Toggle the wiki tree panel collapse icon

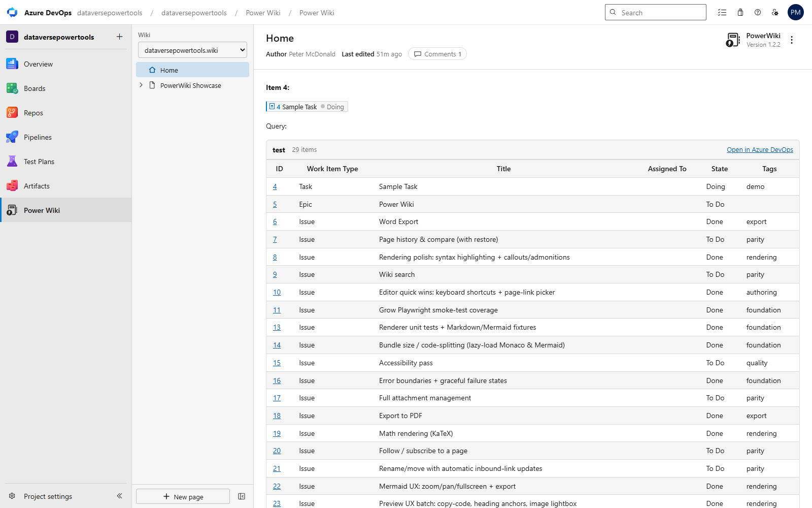pos(242,496)
